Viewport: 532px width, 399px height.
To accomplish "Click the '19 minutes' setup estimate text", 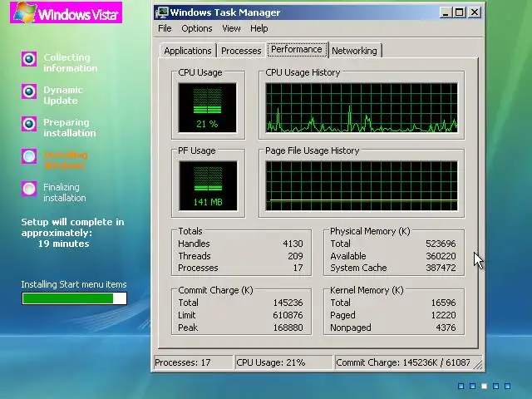I will click(64, 244).
